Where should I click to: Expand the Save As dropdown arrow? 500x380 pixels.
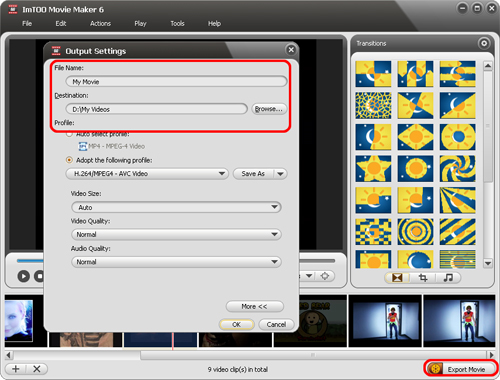(280, 174)
